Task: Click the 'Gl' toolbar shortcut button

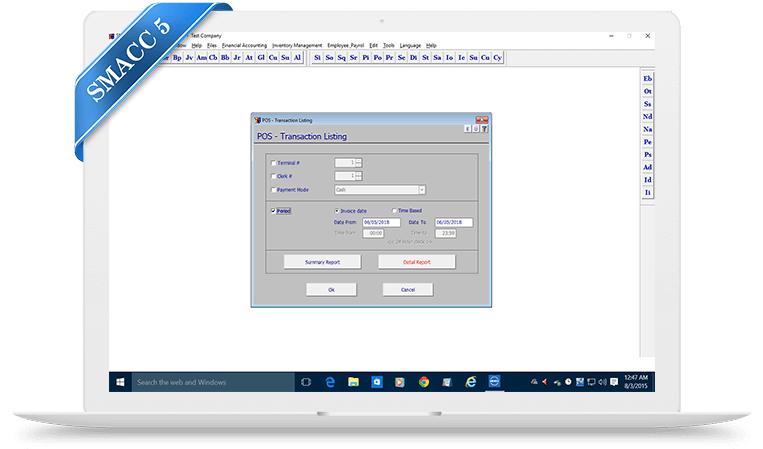Action: click(261, 58)
